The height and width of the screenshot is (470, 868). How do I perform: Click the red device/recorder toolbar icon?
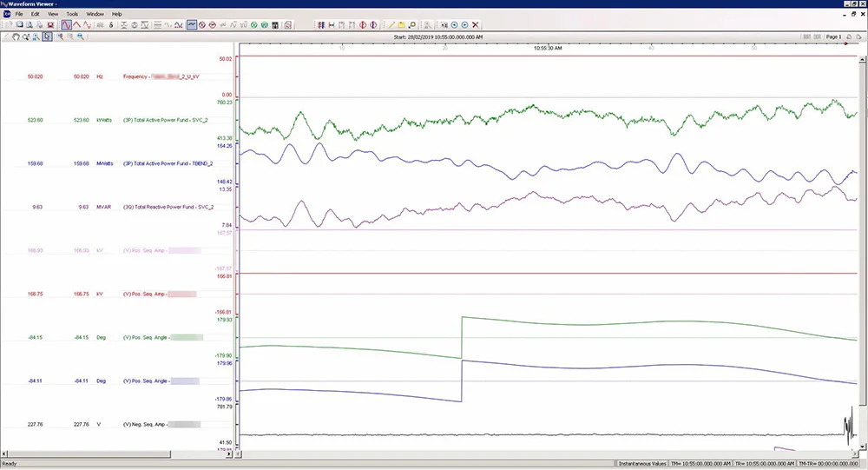pyautogui.click(x=50, y=25)
